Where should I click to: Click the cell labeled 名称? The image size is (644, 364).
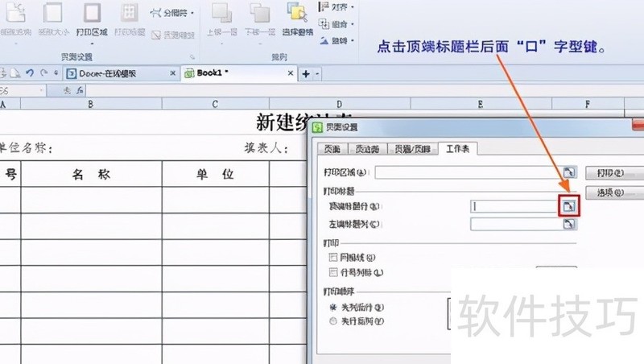pyautogui.click(x=91, y=174)
